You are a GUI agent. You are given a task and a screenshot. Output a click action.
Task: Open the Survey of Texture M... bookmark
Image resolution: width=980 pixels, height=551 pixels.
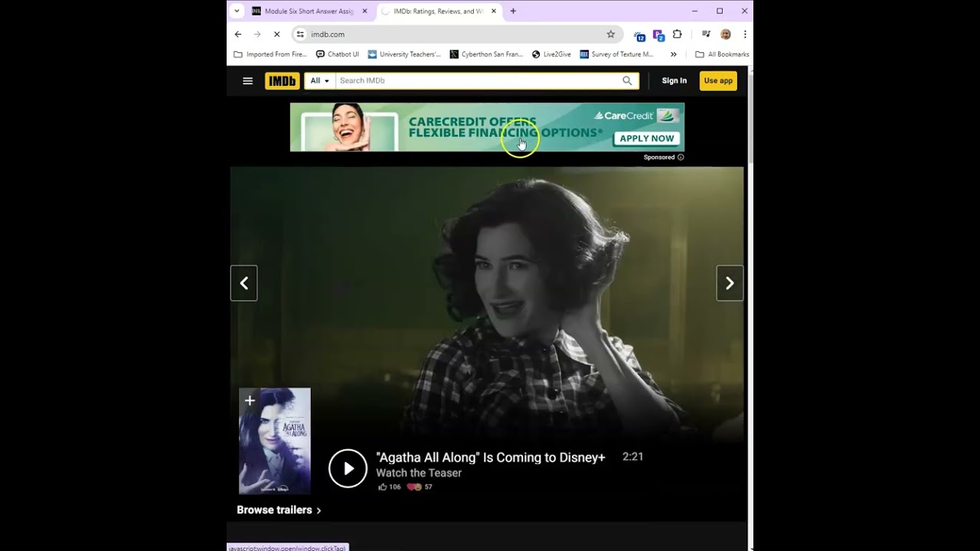(617, 54)
